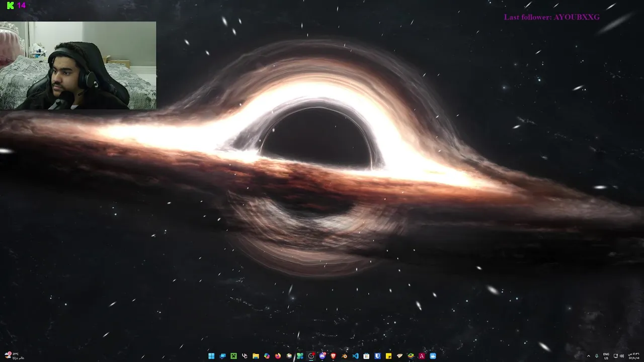644x362 pixels.
Task: Open File Explorer folder icon
Action: [256, 356]
